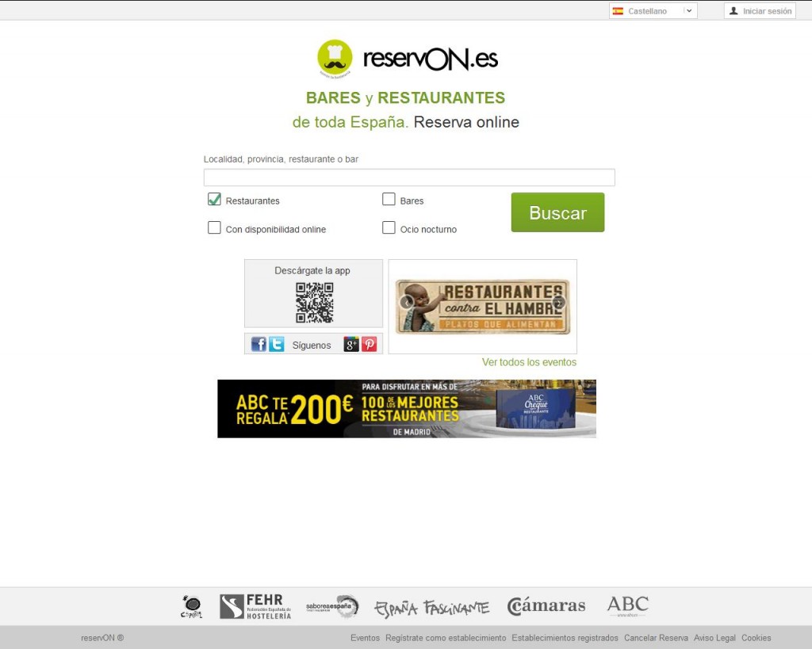Click Iniciar sesión to log in
The image size is (812, 649).
(x=760, y=11)
